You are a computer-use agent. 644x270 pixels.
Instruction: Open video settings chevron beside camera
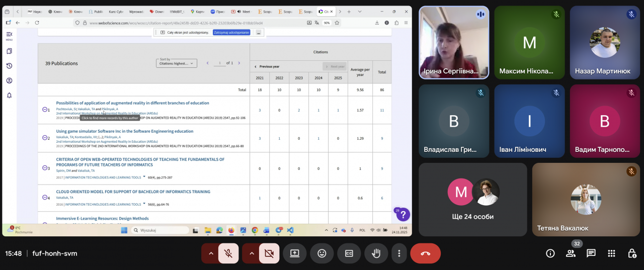(x=251, y=253)
